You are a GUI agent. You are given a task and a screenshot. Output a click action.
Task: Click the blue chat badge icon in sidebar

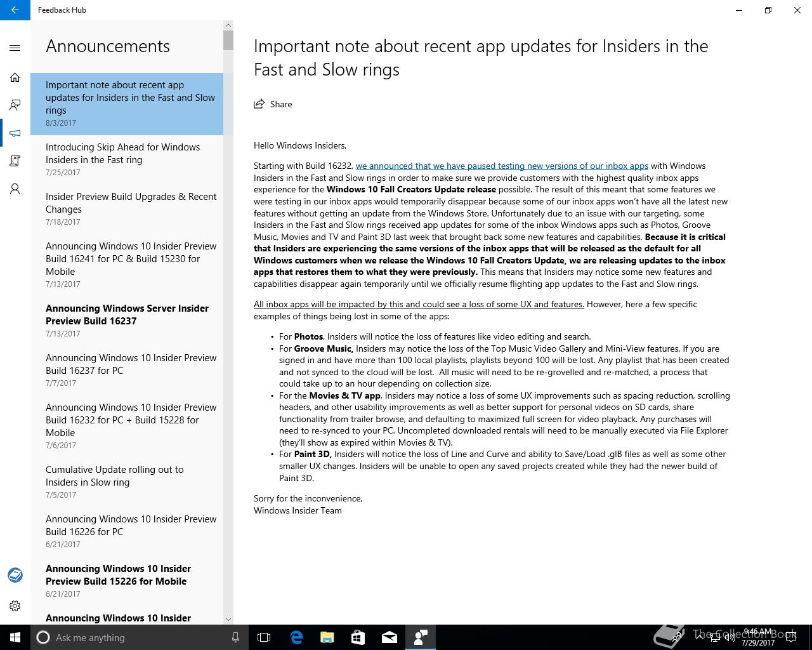pyautogui.click(x=15, y=575)
